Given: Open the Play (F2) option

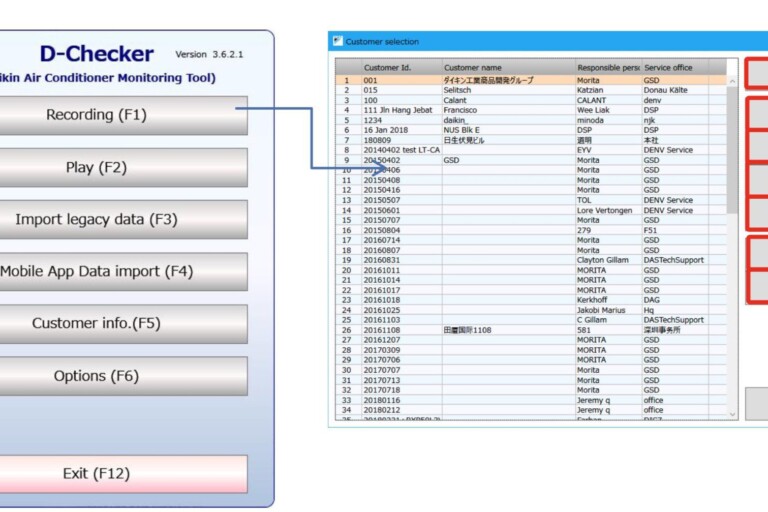Looking at the screenshot, I should [x=122, y=168].
